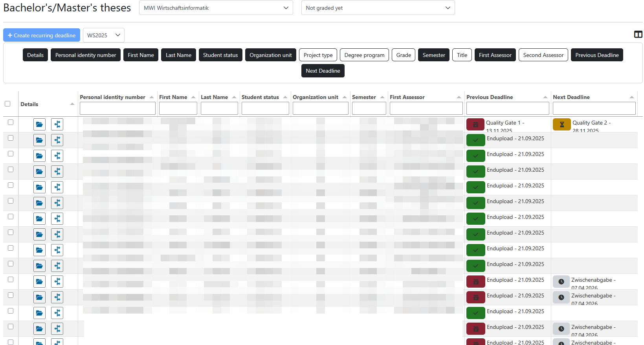Sort by the Last Name column header
Viewport: 644px width, 345px height.
[x=215, y=97]
